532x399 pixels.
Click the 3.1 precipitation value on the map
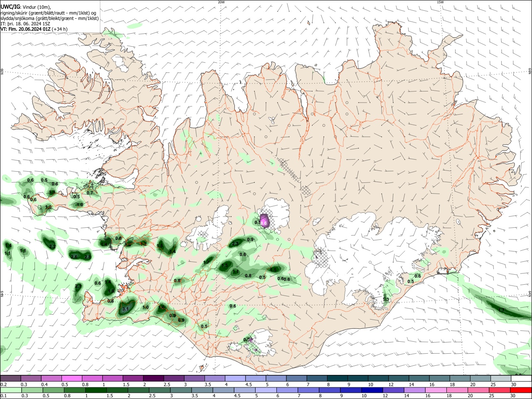[x=126, y=309]
